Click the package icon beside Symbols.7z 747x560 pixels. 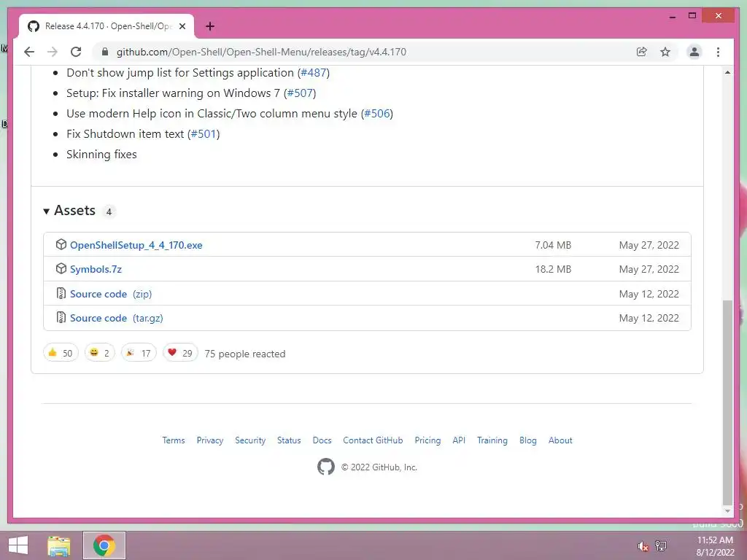point(61,268)
